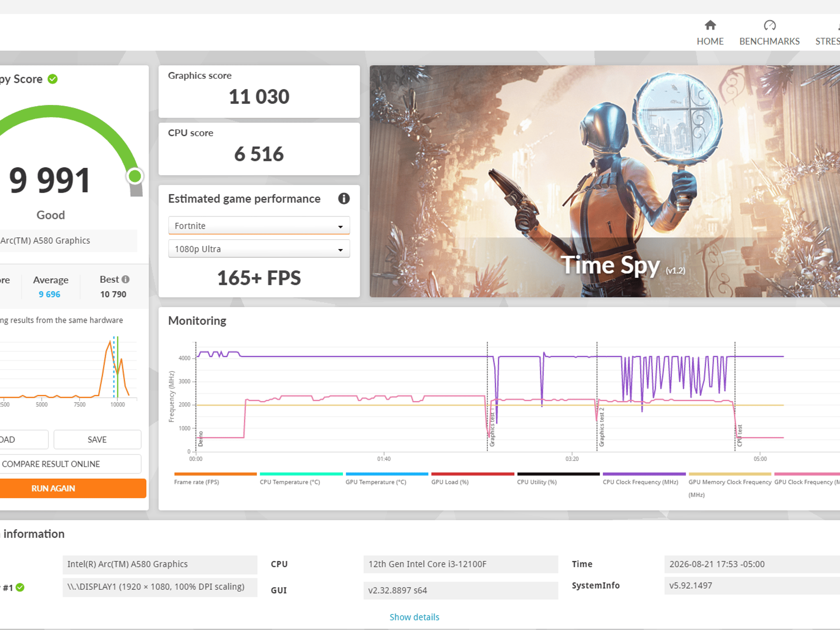The image size is (840, 630).
Task: Click the Graphics test 2 marker
Action: click(x=601, y=427)
